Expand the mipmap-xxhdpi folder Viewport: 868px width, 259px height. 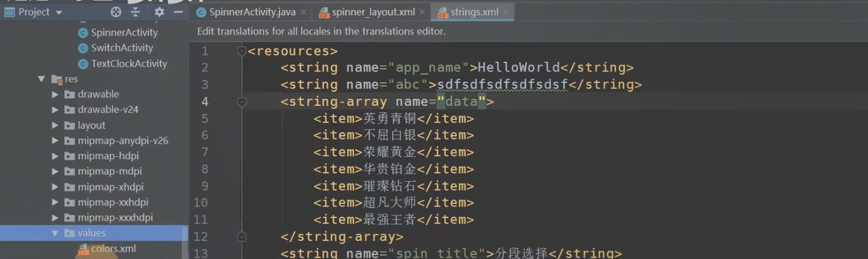pos(56,202)
